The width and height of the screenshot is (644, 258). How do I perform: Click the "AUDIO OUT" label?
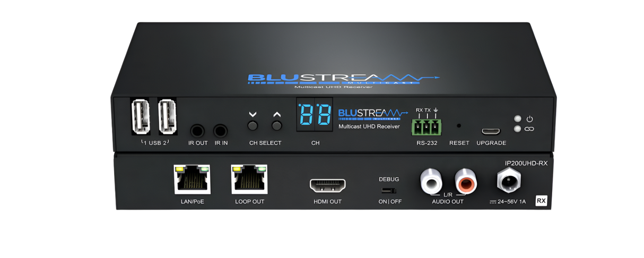tap(448, 202)
